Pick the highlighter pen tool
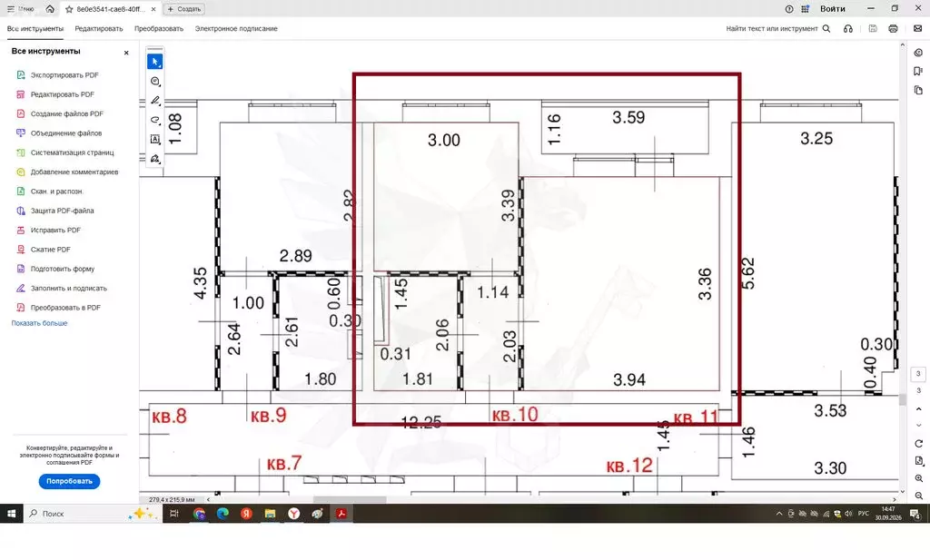930x560 pixels. [x=154, y=101]
